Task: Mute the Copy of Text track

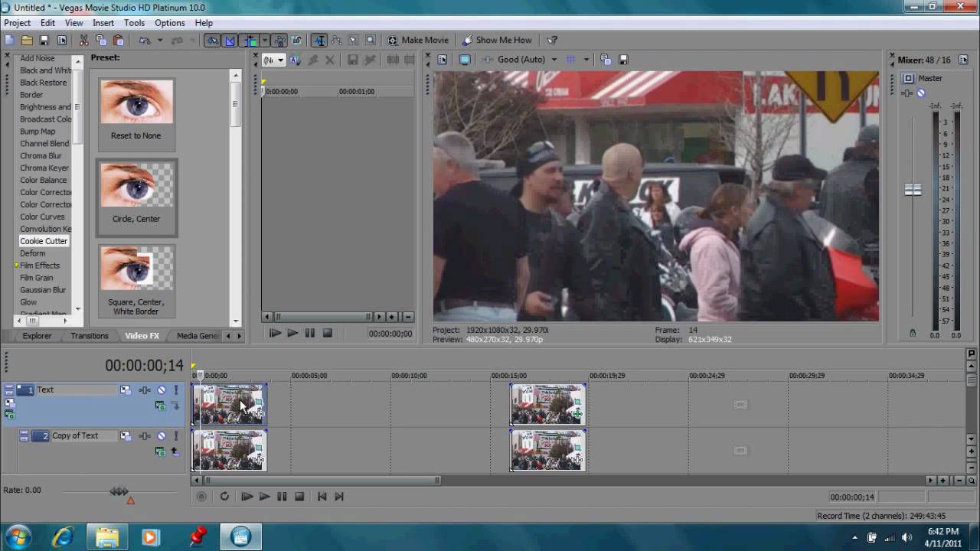Action: (x=162, y=436)
